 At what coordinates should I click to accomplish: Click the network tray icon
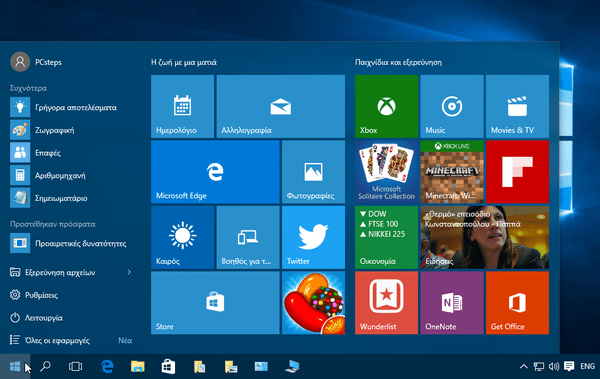(x=539, y=366)
